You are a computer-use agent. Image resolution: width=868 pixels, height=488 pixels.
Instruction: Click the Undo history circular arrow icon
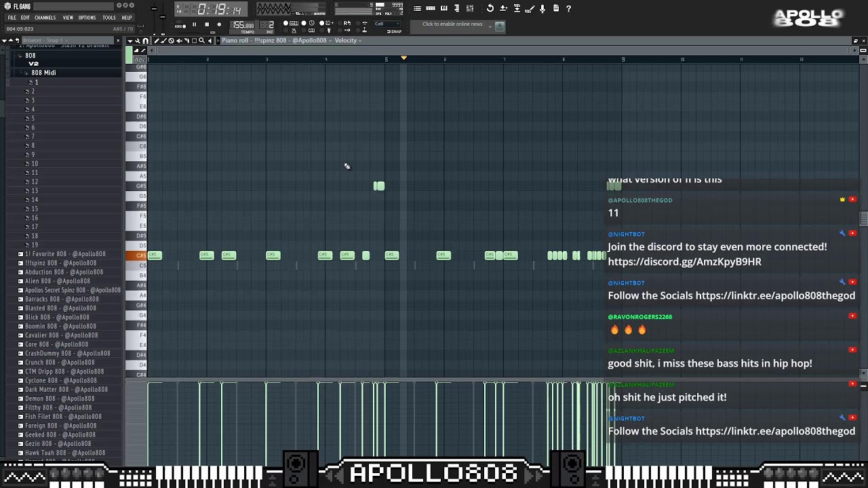[x=490, y=8]
